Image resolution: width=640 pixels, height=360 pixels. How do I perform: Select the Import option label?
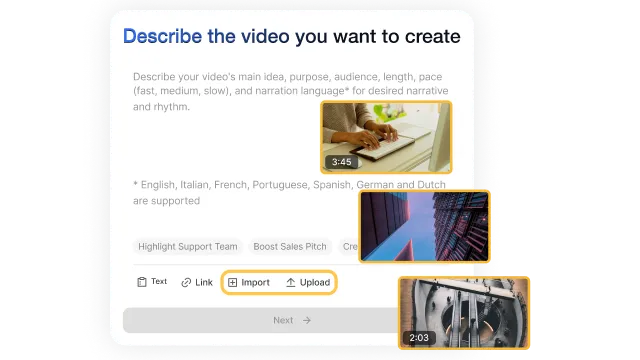[256, 282]
